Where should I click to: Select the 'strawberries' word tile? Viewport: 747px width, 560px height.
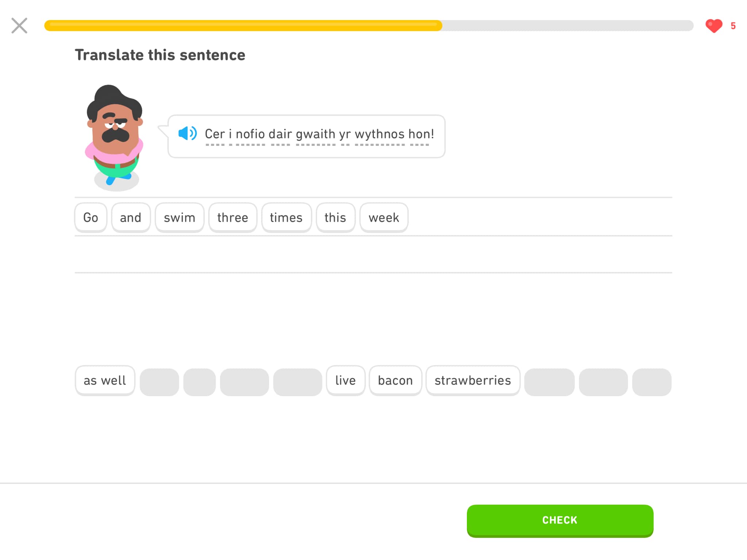point(473,381)
